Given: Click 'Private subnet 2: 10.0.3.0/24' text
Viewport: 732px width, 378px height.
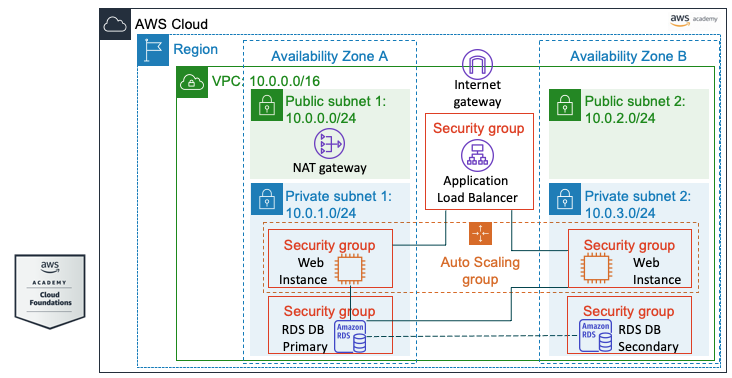Looking at the screenshot, I should (x=638, y=204).
